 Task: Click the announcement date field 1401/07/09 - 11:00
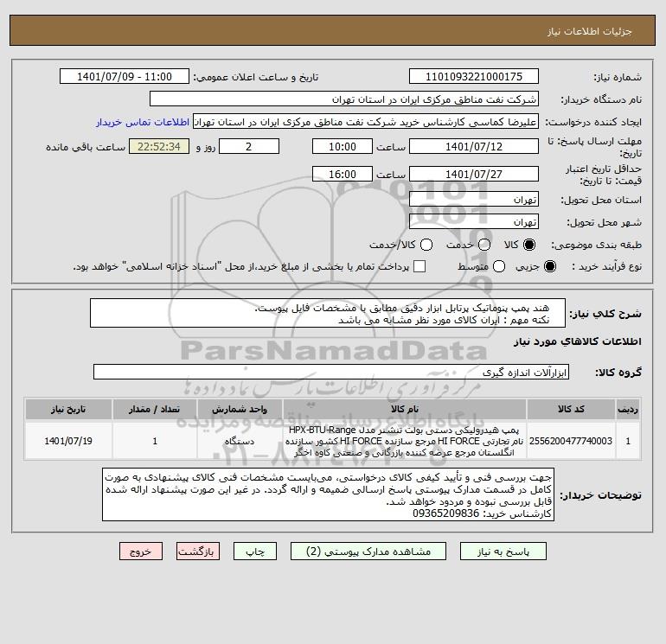[x=125, y=77]
